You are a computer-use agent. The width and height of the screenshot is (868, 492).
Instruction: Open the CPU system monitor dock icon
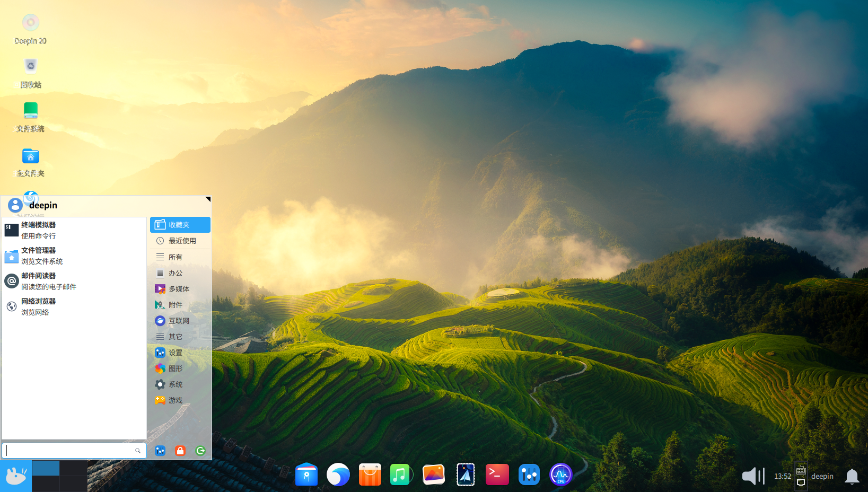(560, 475)
